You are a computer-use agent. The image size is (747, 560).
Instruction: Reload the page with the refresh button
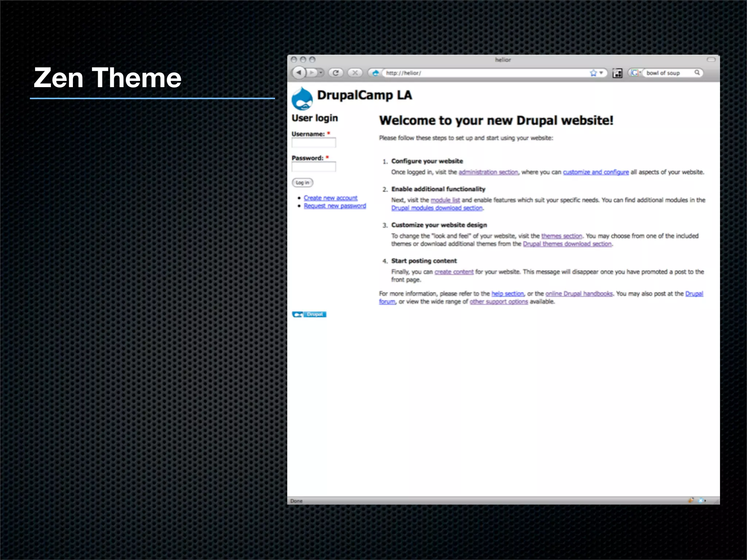click(336, 73)
